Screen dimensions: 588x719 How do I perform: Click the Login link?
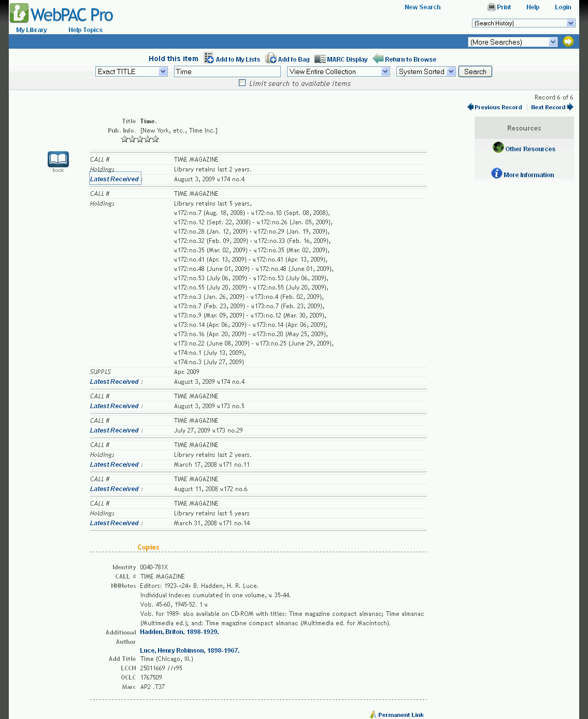563,7
